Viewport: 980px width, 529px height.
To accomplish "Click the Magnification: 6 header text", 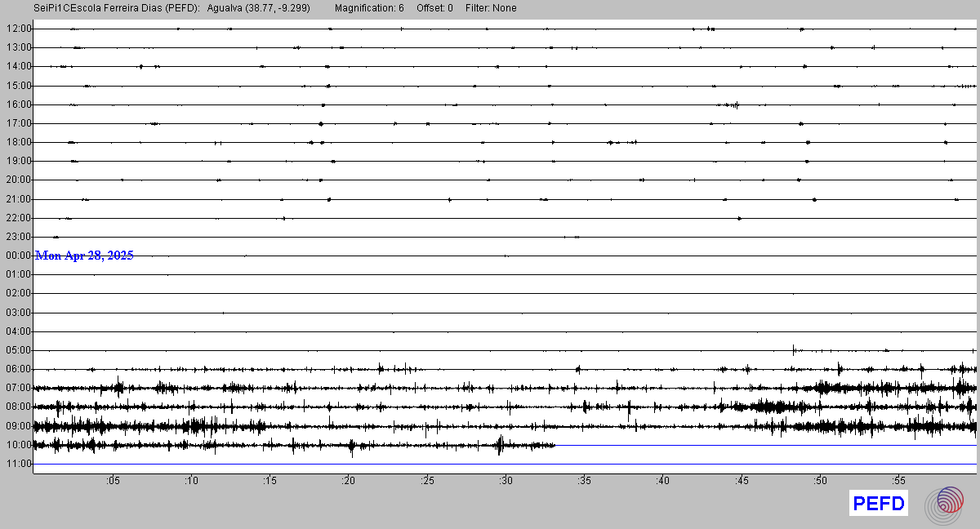I will point(369,8).
